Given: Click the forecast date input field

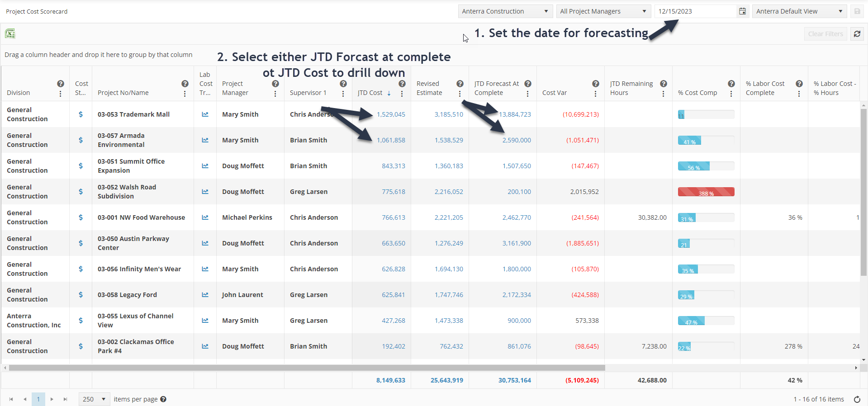Looking at the screenshot, I should (695, 11).
